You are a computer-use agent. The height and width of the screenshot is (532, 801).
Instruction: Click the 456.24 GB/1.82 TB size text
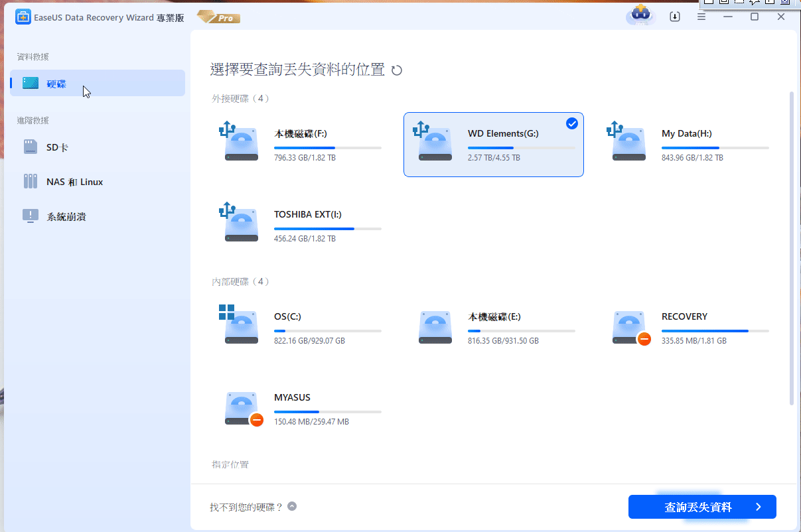(x=305, y=239)
